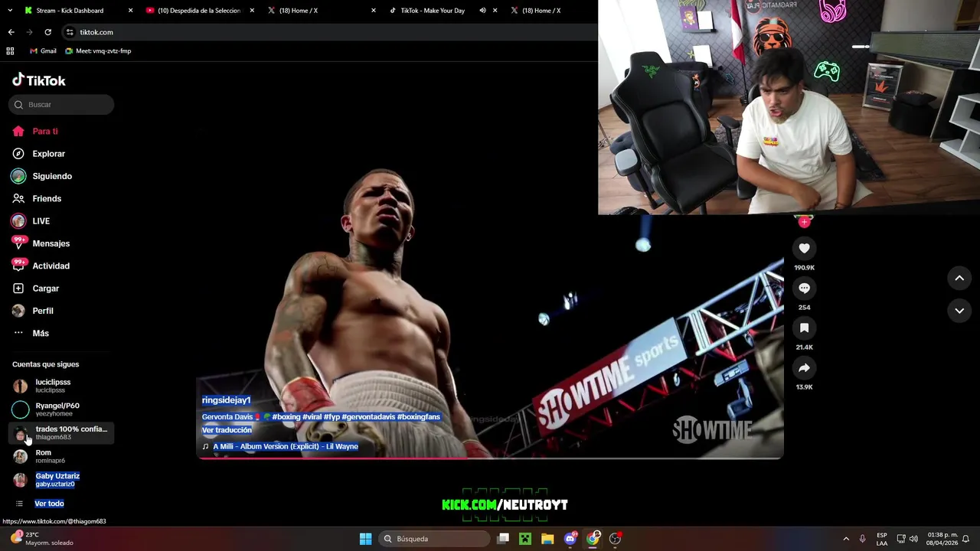Show hidden system tray icons
The width and height of the screenshot is (980, 551).
click(x=846, y=539)
